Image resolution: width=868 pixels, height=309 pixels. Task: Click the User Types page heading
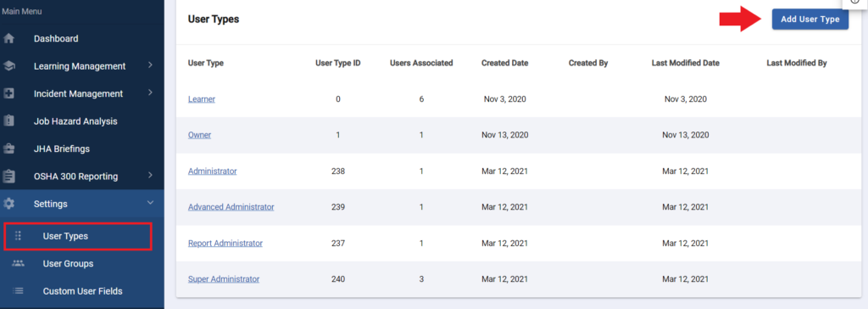point(214,20)
